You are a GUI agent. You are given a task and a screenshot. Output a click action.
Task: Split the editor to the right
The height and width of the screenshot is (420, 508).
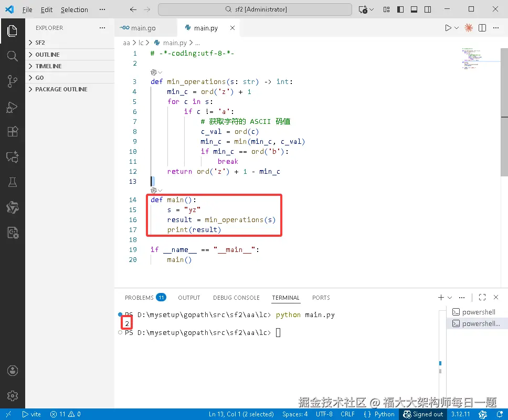pyautogui.click(x=482, y=28)
